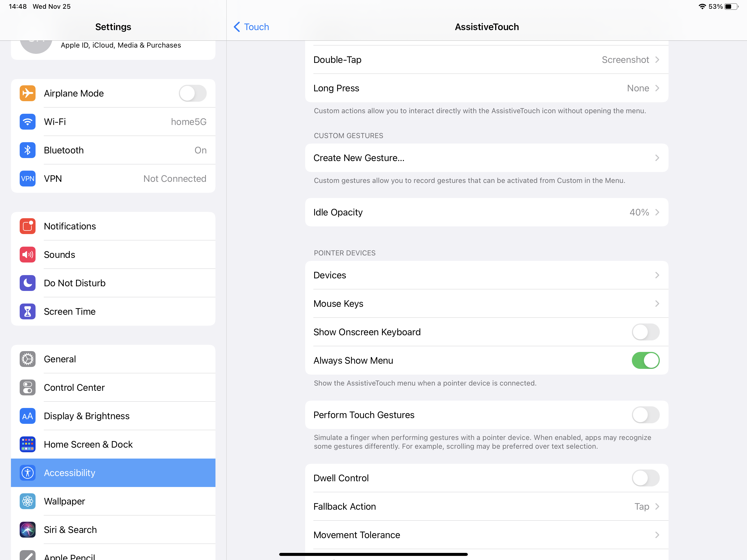Tap the Sounds speaker icon
The width and height of the screenshot is (747, 560).
(x=27, y=254)
